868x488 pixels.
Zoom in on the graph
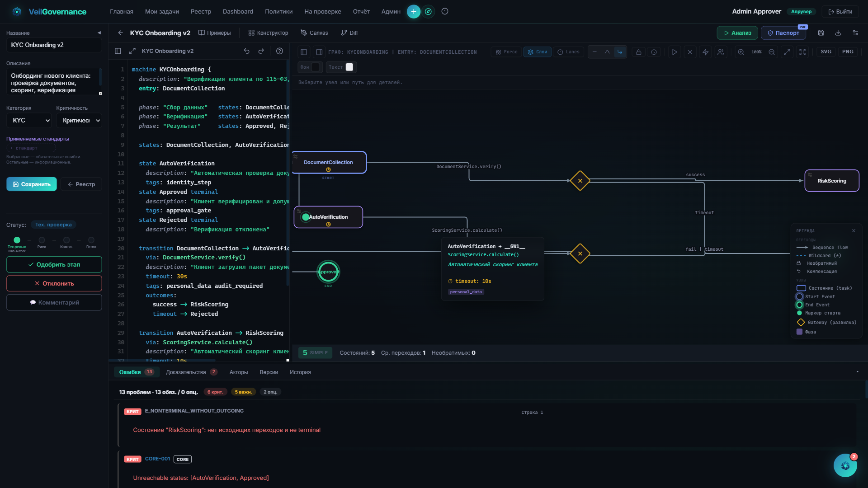[741, 52]
